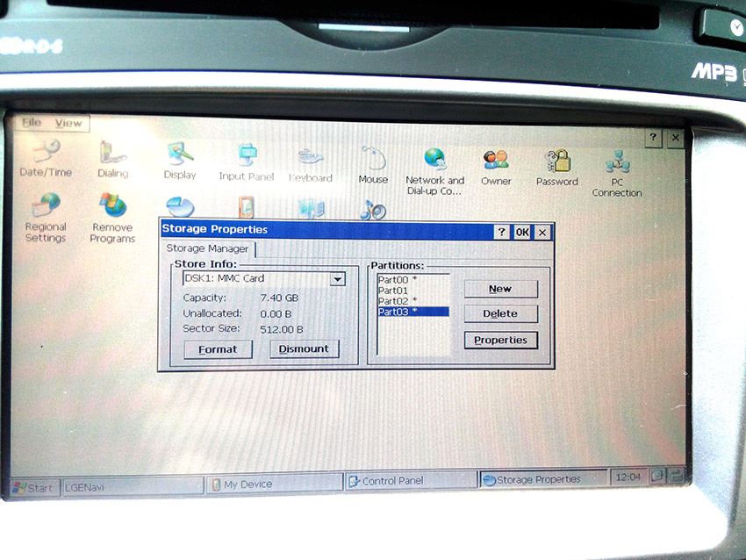Open the Input Panel icon
This screenshot has width=746, height=560.
coord(247,162)
